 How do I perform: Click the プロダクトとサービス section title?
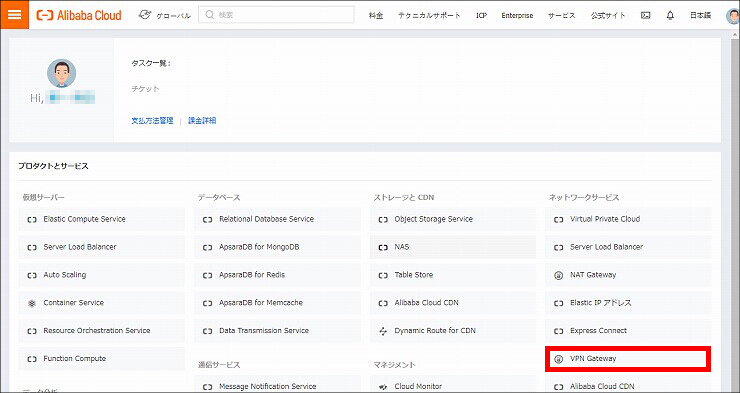tap(53, 166)
